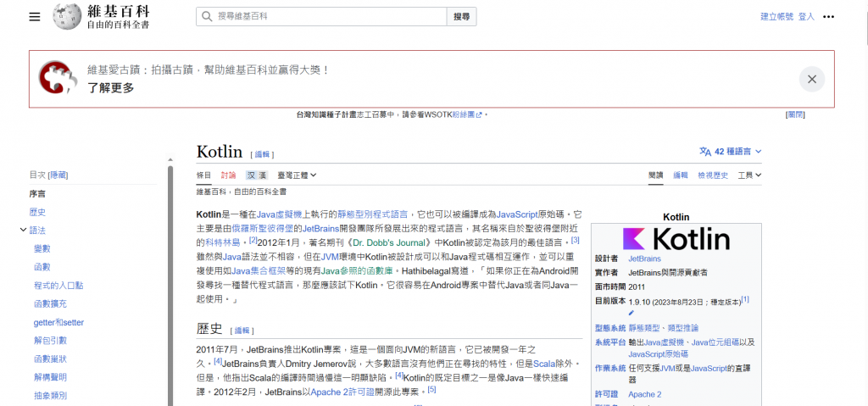This screenshot has height=406, width=868.
Task: Open the three-dot personal tools menu
Action: [828, 17]
